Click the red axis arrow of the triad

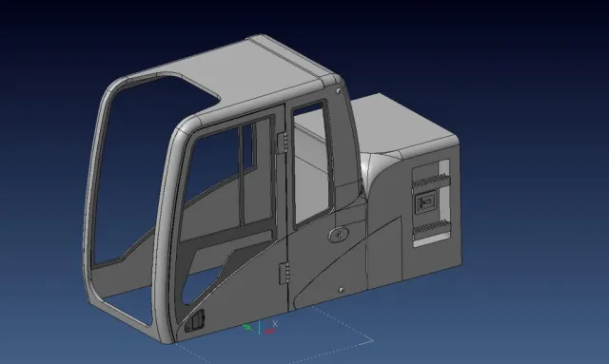point(269,331)
